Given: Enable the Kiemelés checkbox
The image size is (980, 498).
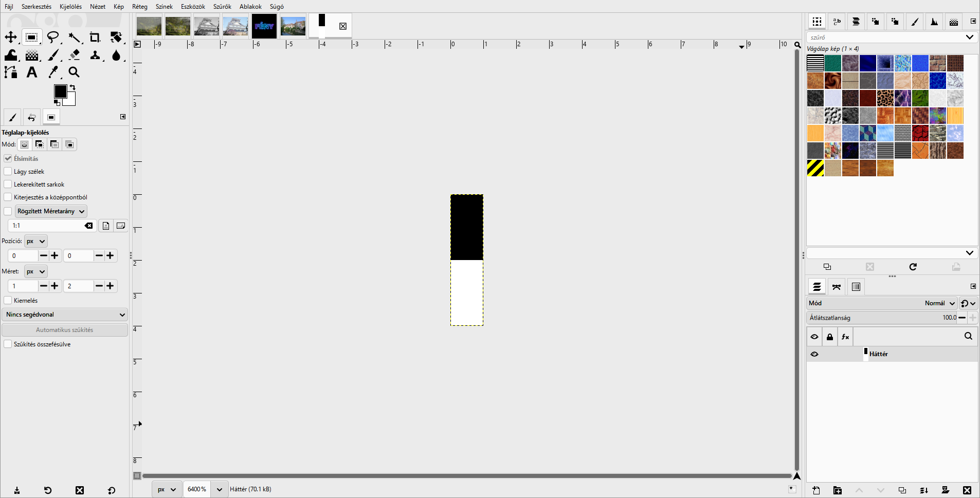Looking at the screenshot, I should point(8,300).
